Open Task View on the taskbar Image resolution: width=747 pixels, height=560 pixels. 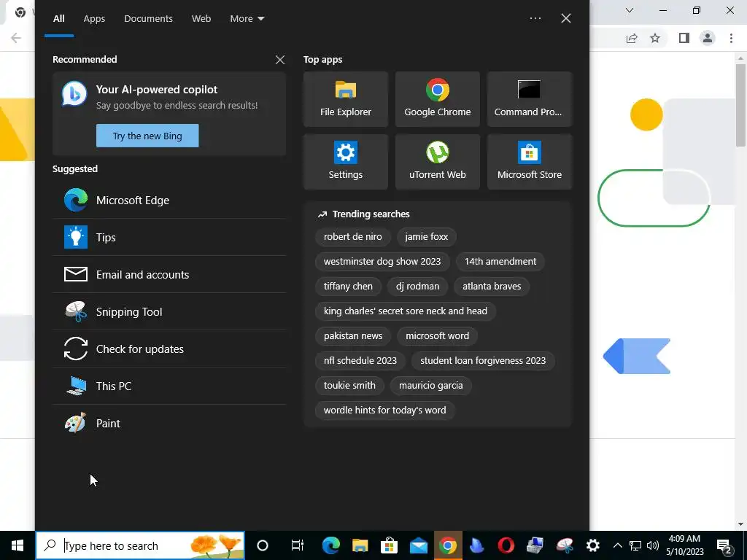point(298,545)
